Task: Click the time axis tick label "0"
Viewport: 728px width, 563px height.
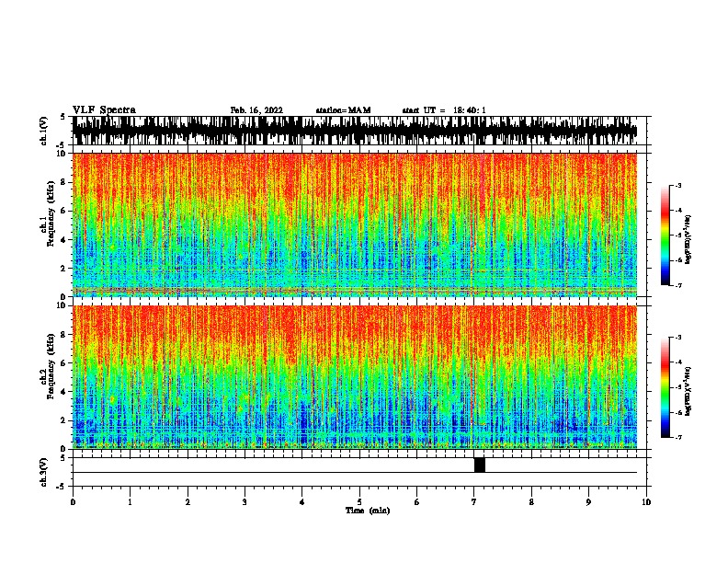Action: point(73,501)
